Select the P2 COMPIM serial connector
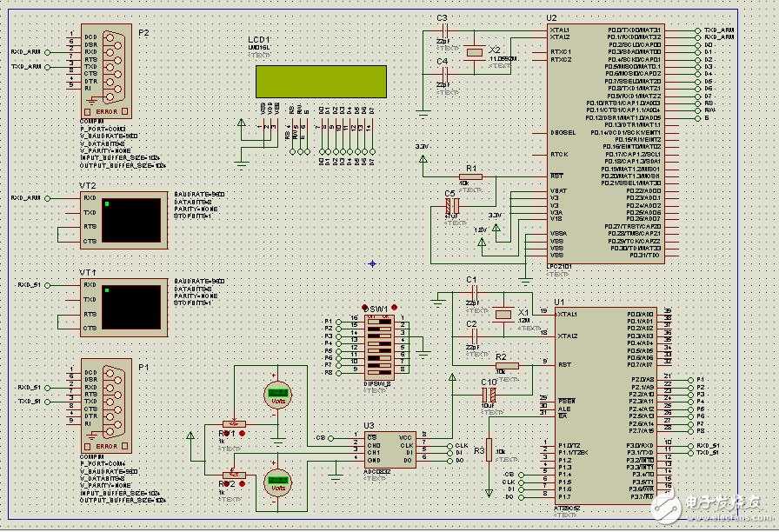 point(106,71)
